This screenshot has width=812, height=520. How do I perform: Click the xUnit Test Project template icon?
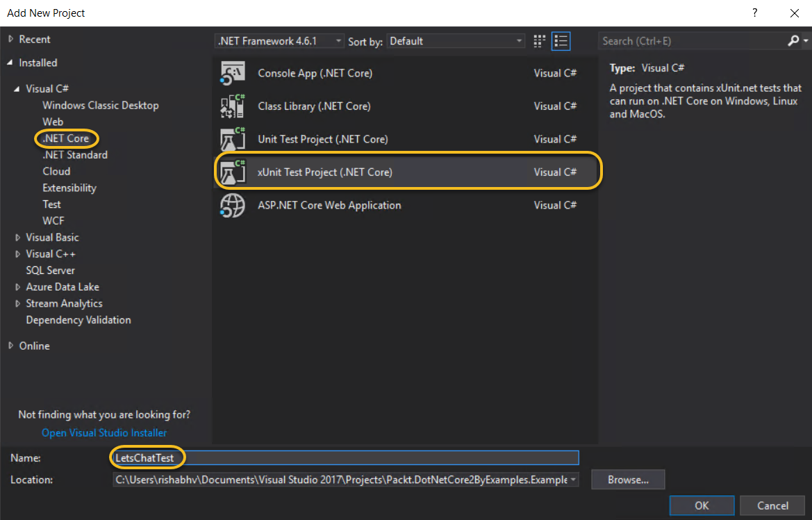coord(233,172)
